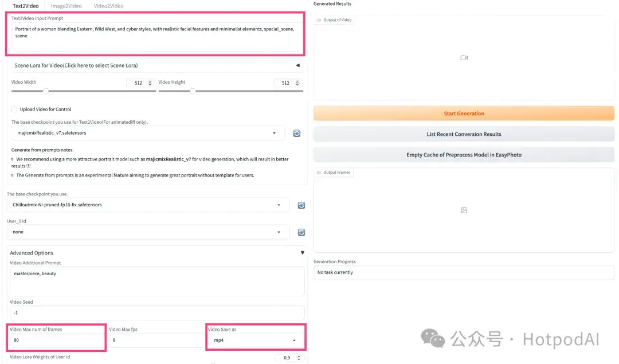The height and width of the screenshot is (364, 619).
Task: Refresh the Text2Video base checkpoint list
Action: coord(297,133)
